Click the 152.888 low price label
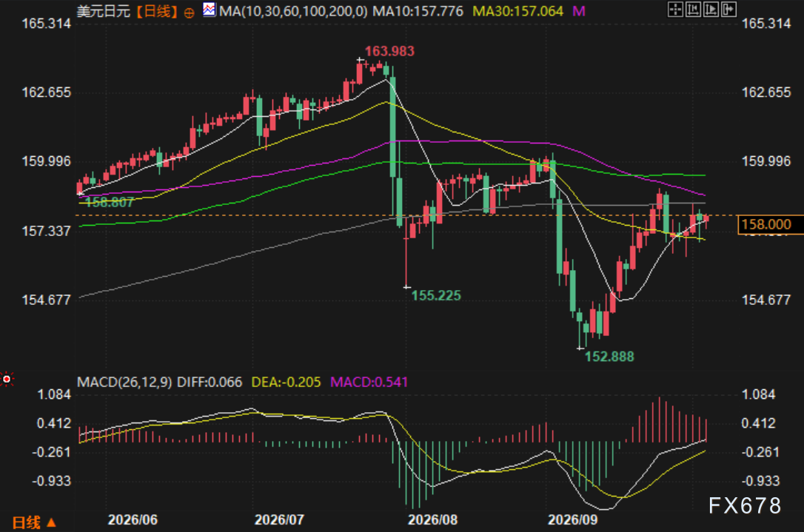The image size is (804, 532). pos(610,357)
